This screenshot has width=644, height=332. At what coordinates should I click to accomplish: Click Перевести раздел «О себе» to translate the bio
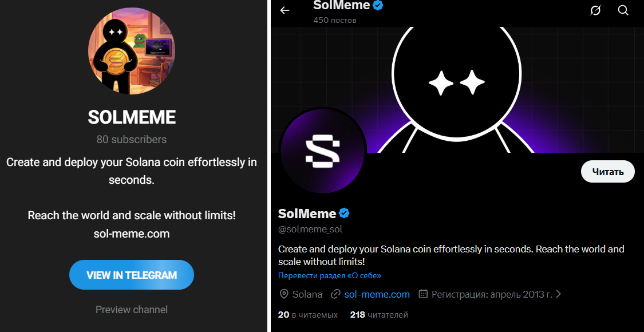tap(330, 275)
